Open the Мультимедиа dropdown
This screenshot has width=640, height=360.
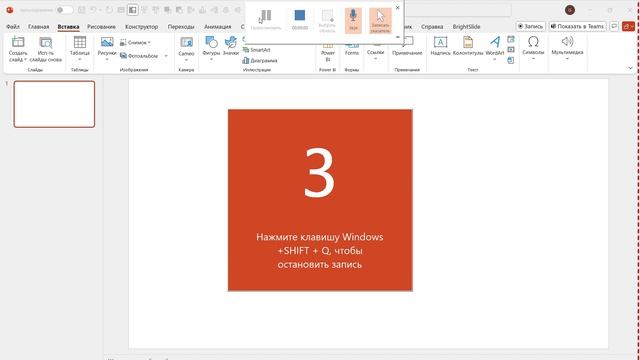567,48
